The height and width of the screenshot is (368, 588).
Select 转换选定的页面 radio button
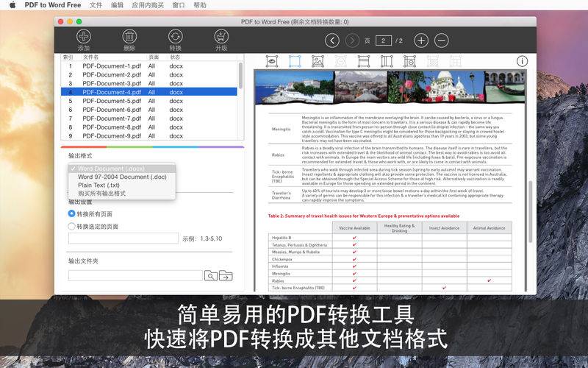tap(71, 227)
